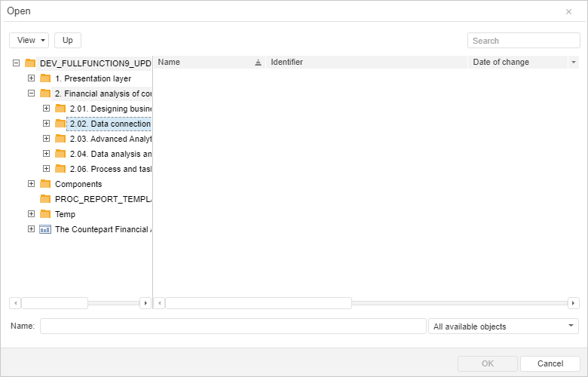Image resolution: width=588 pixels, height=377 pixels.
Task: Open the View dropdown menu
Action: click(x=29, y=40)
